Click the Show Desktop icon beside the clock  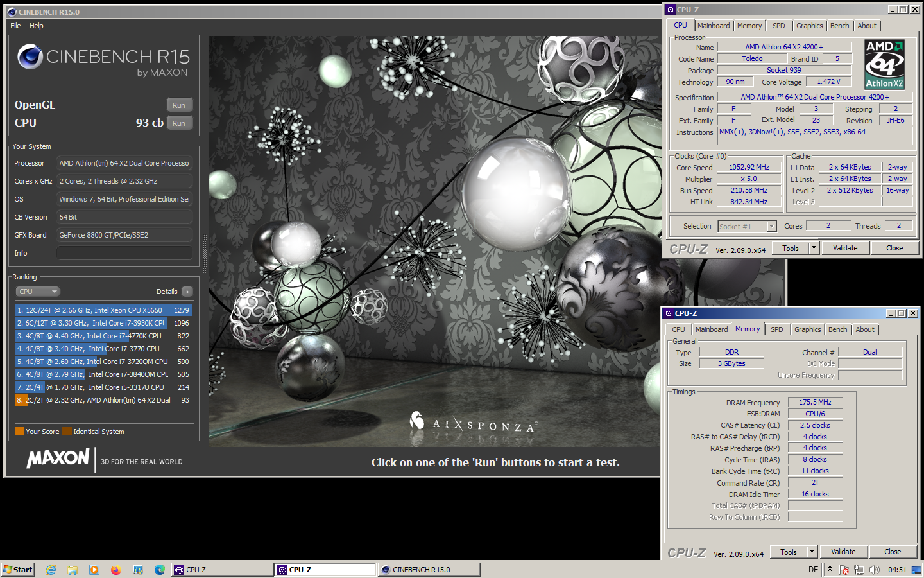pyautogui.click(x=916, y=570)
